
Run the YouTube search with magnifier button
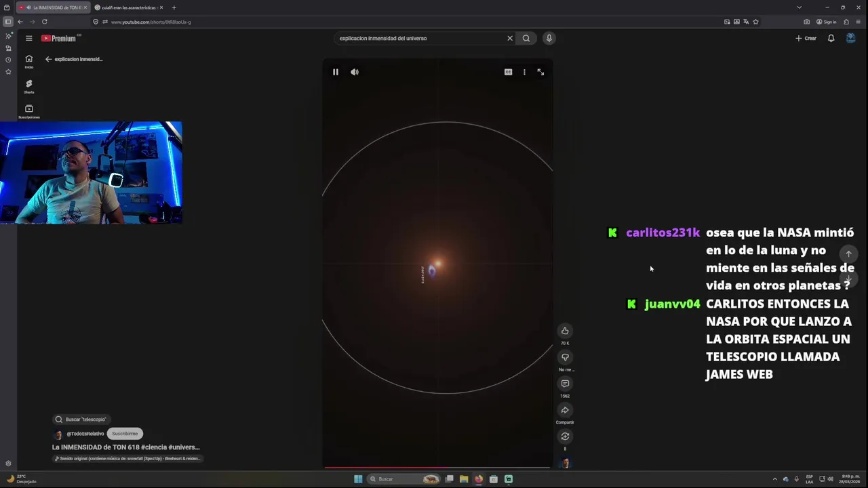(526, 39)
